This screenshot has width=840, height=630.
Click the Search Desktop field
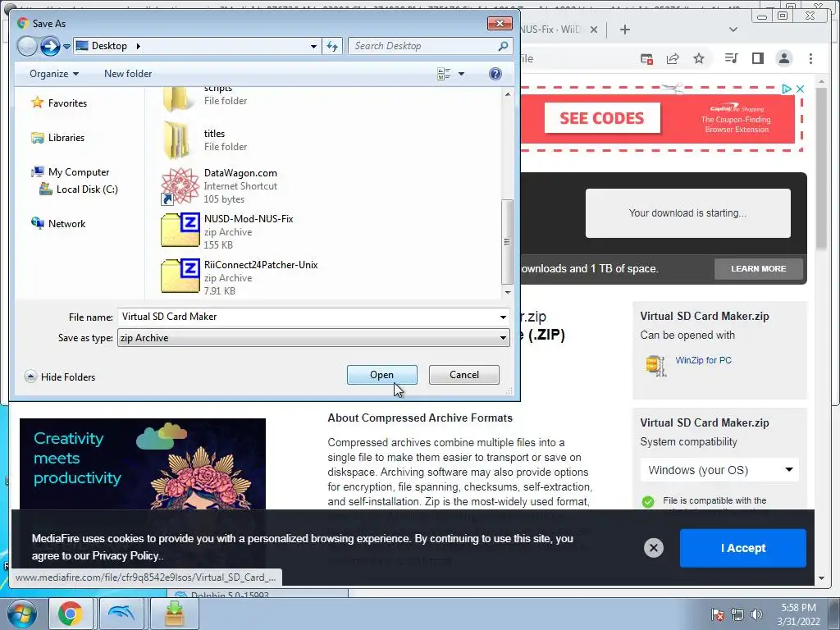click(x=424, y=46)
